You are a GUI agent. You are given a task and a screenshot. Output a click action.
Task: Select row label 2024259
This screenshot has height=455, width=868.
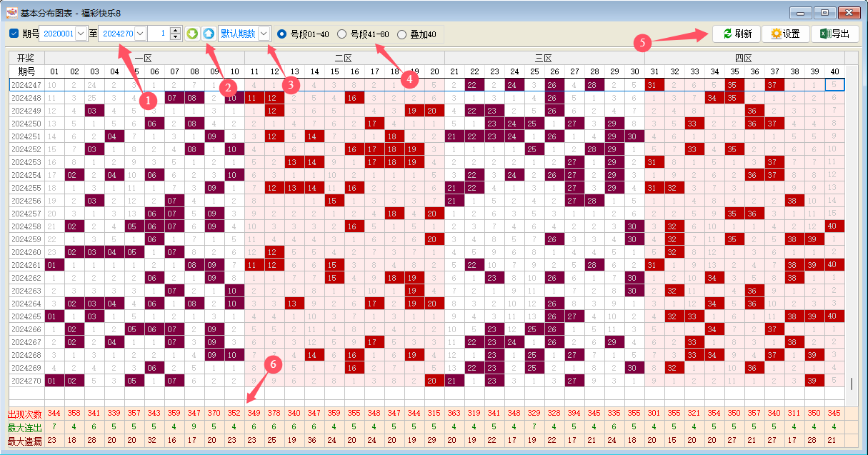[x=26, y=239]
